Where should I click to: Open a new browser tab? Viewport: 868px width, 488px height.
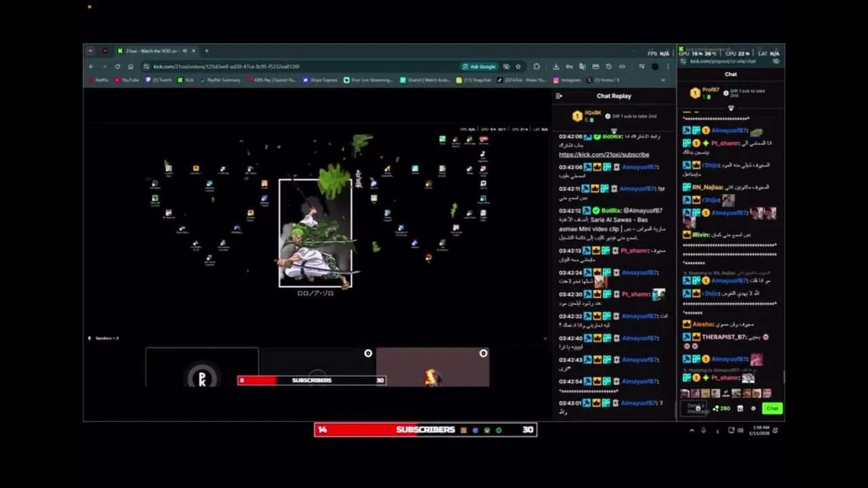(207, 51)
